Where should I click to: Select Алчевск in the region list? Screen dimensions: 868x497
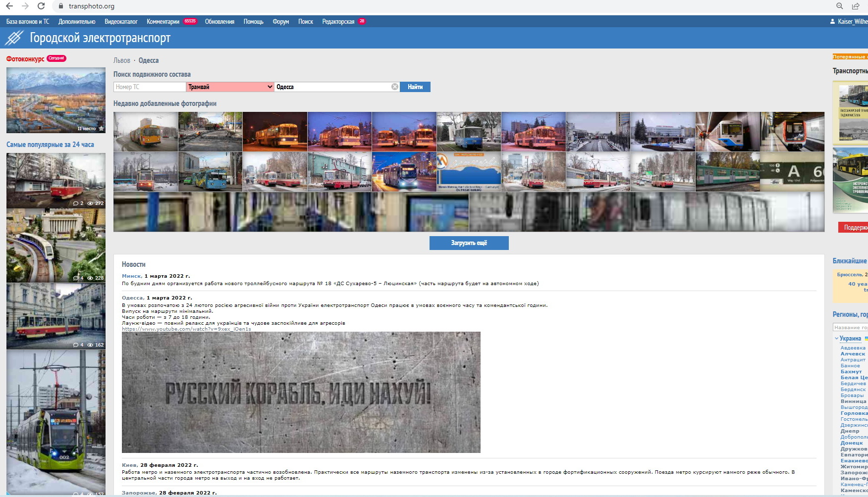click(x=853, y=354)
